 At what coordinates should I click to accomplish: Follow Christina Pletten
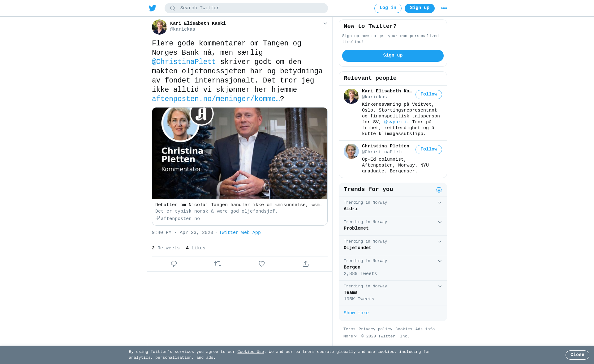(x=429, y=150)
